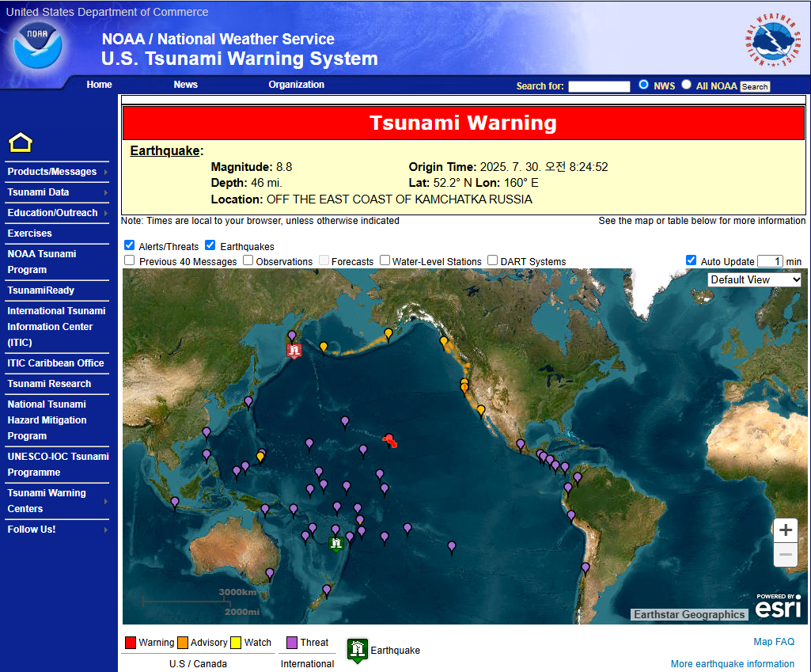Enable the Water-Level Stations checkbox
This screenshot has height=672, width=811.
[385, 260]
